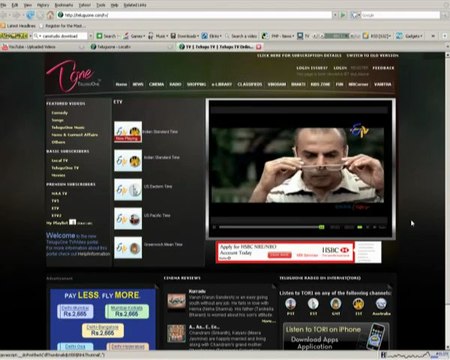Select MAA TV under Premium Subscribers
Screen dimensions: 450x360
[59, 194]
